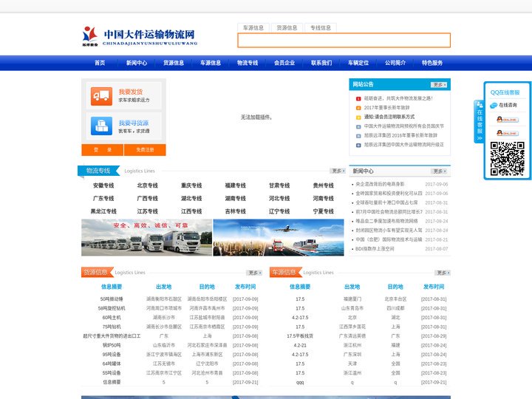Open 货源信息 in the blue navigation bar
Image resolution: width=532 pixels, height=399 pixels.
coord(174,63)
